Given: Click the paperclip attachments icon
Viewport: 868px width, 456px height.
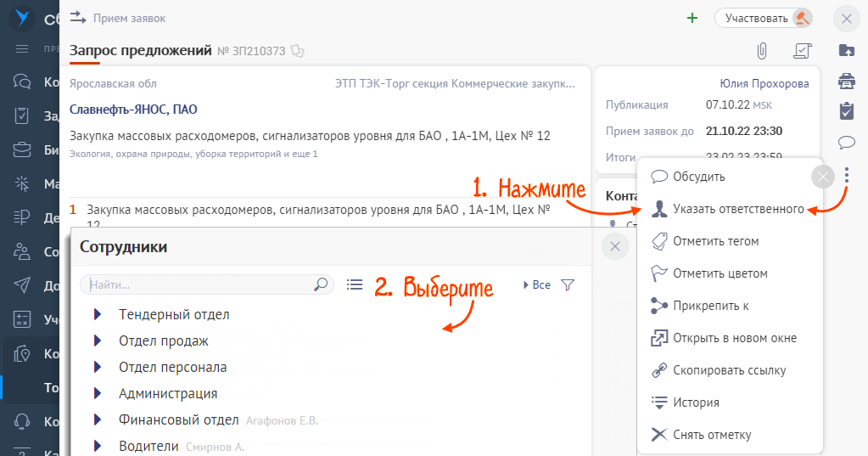Looking at the screenshot, I should pos(762,51).
